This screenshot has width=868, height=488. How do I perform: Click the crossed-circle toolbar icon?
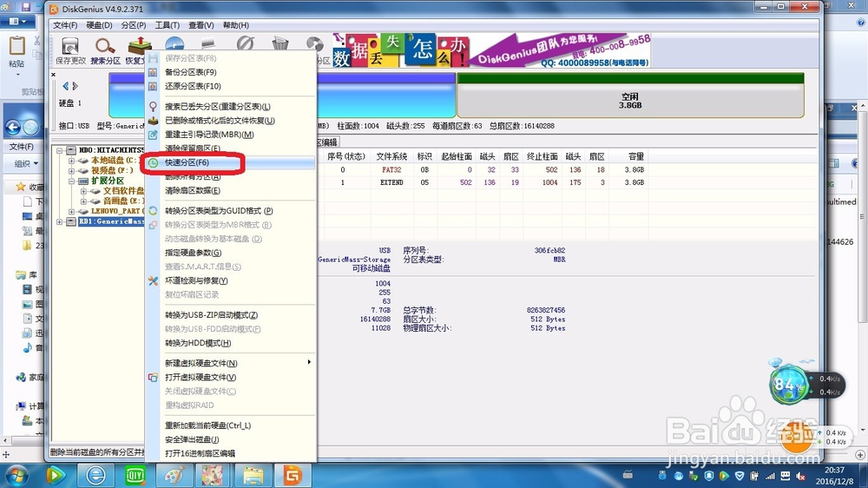pos(246,44)
